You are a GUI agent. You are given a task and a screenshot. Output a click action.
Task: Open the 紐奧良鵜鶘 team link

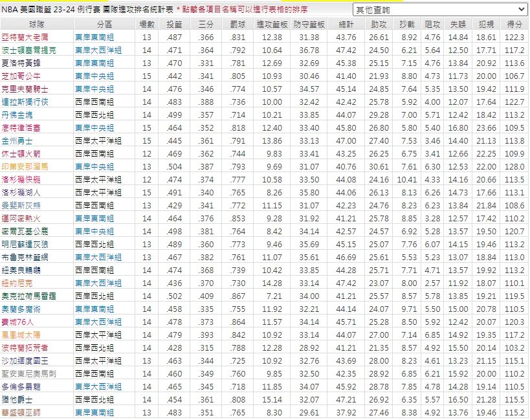coord(21,271)
